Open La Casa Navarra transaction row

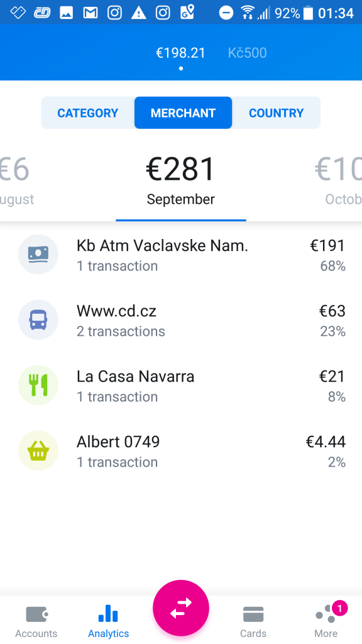pos(181,386)
